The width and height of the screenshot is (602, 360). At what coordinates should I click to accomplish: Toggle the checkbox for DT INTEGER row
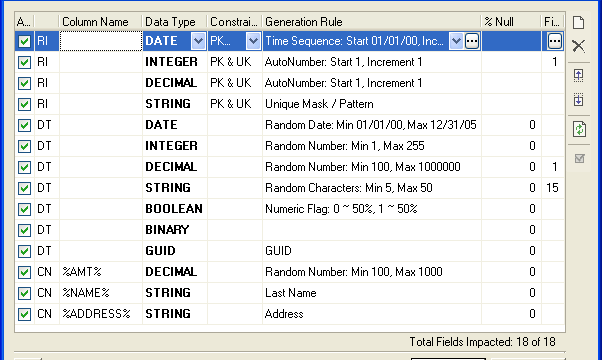(x=25, y=146)
